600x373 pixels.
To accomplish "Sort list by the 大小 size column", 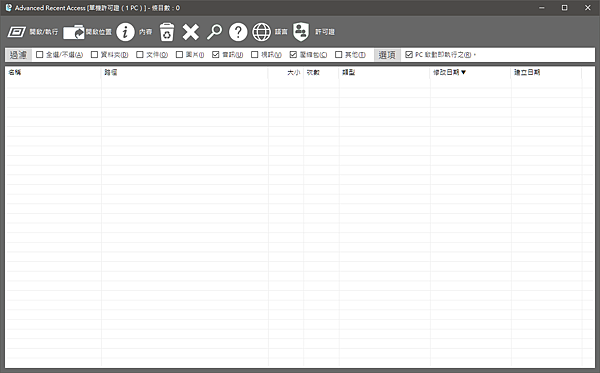I will 286,72.
